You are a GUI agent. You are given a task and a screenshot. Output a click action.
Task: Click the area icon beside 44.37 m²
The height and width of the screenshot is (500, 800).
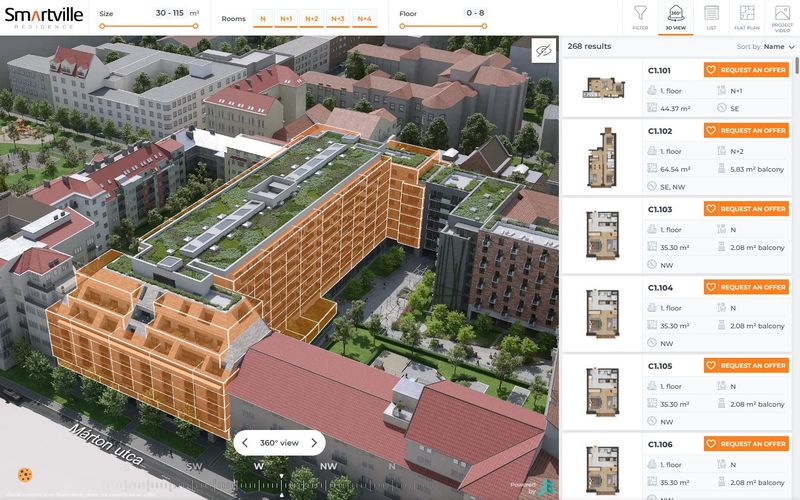652,108
